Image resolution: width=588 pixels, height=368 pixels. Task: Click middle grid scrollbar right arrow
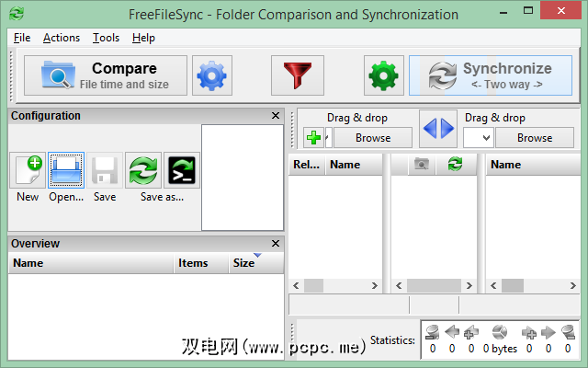pos(469,286)
